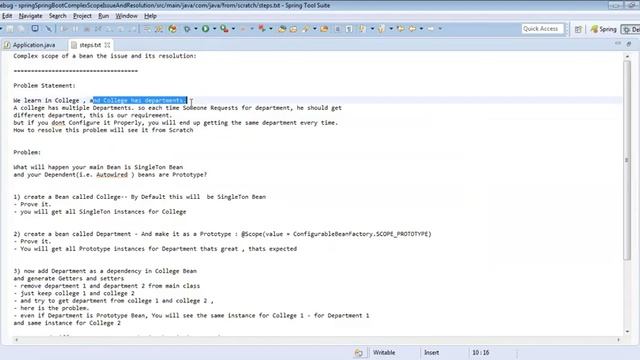Screen dimensions: 640x360
Task: Click the Skip All Breakpoints icon
Action: tap(49, 29)
